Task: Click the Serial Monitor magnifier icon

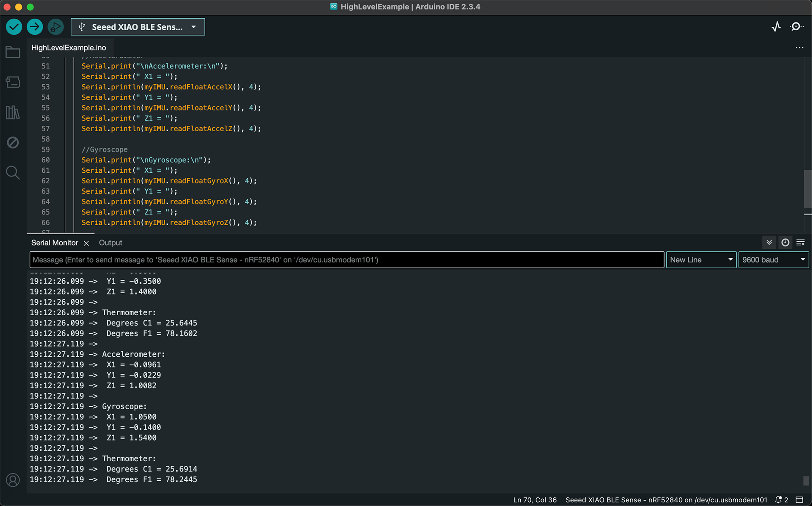Action: tap(797, 26)
